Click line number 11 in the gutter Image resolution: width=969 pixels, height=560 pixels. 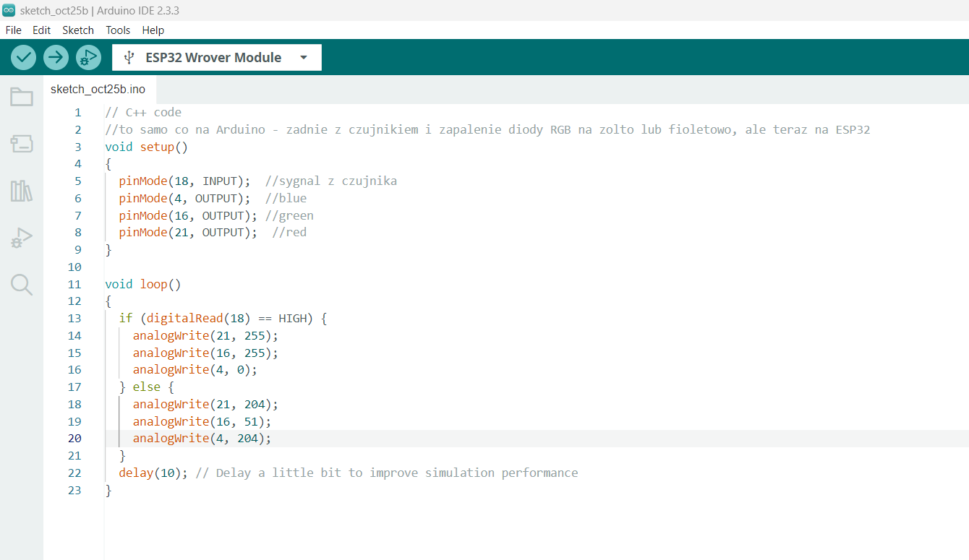pos(74,284)
